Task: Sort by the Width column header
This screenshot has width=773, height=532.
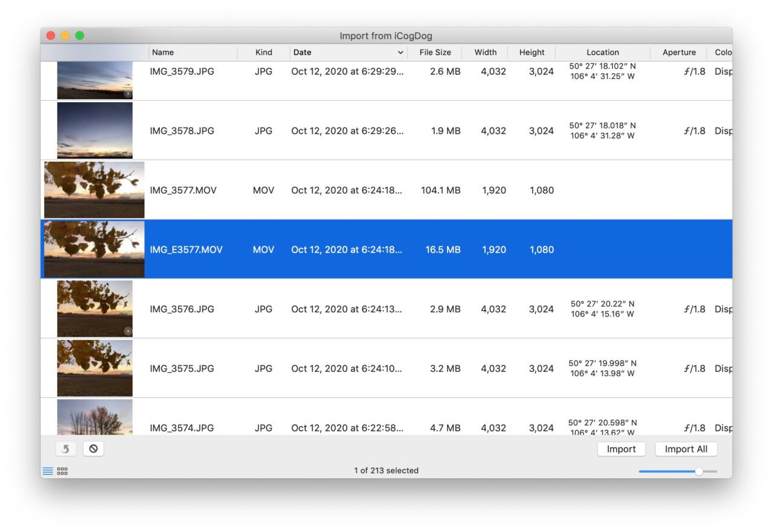Action: (486, 53)
